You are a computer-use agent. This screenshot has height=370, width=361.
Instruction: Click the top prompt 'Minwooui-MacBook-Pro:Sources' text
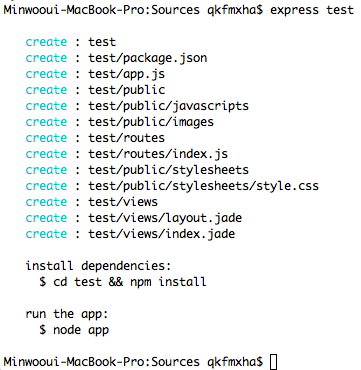pyautogui.click(x=101, y=10)
